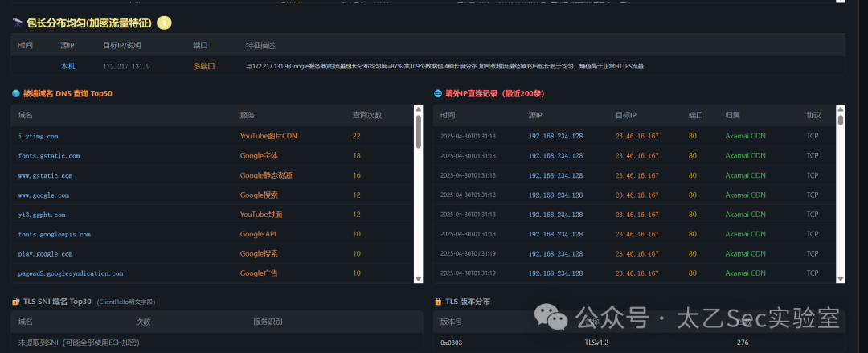Click the 境外IP table scrollbar thumb

[x=841, y=119]
